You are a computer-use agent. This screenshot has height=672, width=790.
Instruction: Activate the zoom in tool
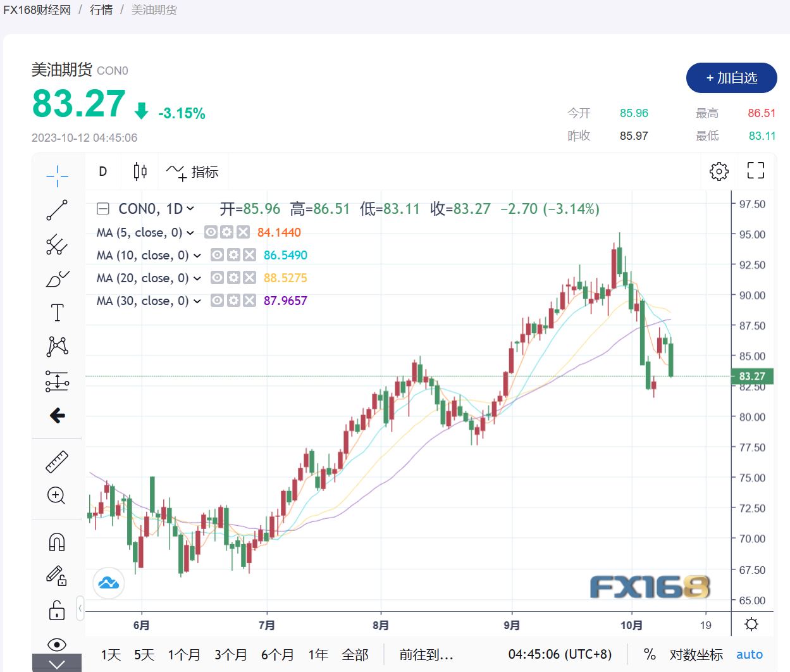click(x=57, y=495)
